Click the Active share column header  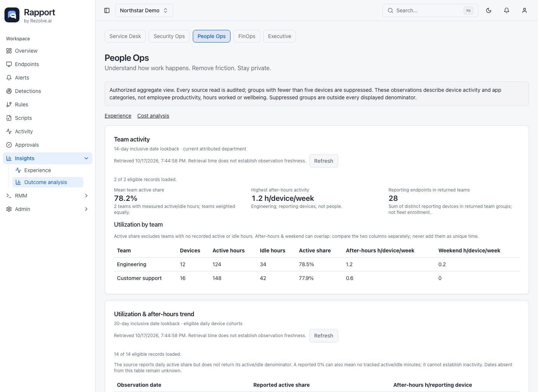pyautogui.click(x=315, y=251)
